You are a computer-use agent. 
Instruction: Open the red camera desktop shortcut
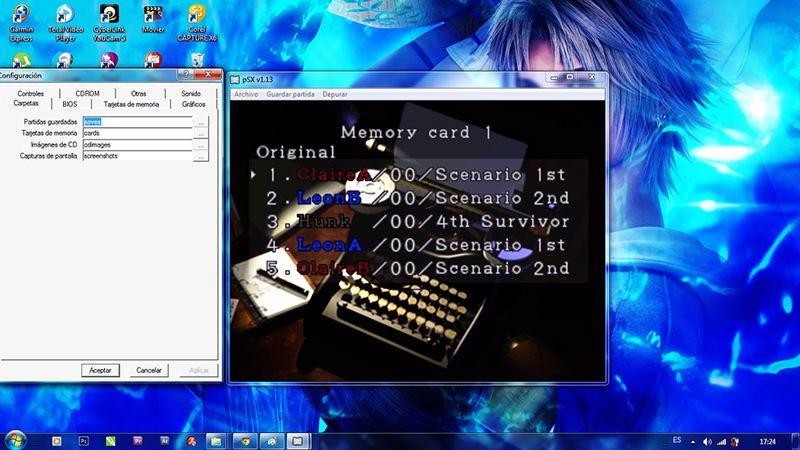153,60
